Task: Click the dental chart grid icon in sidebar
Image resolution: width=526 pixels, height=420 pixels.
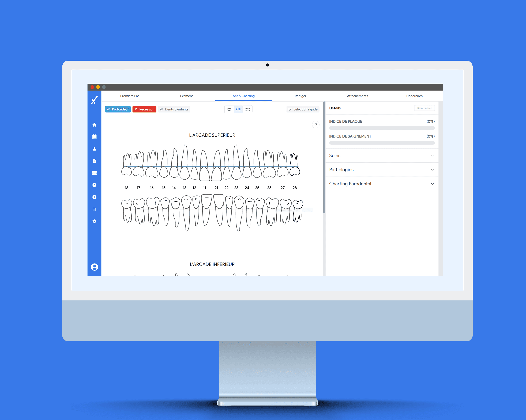Action: [x=94, y=172]
